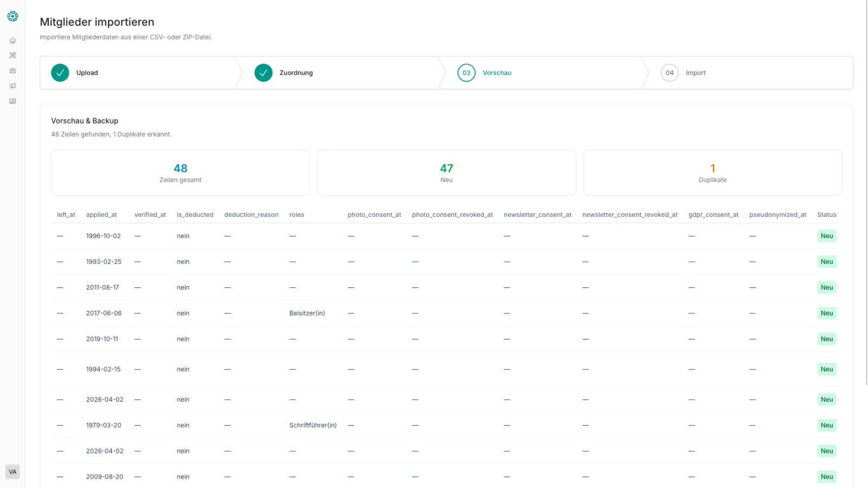Go to the Import step 04

coord(670,73)
